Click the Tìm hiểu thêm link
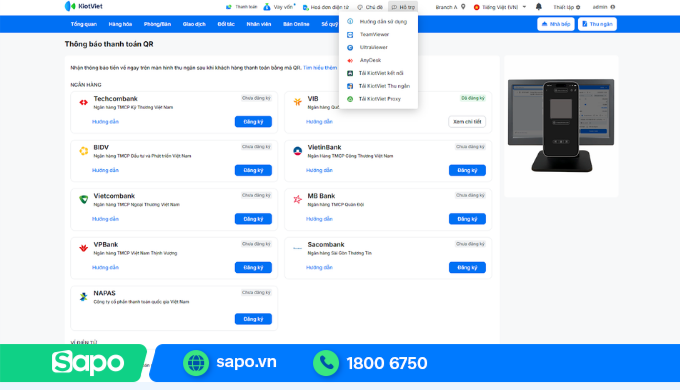 click(x=320, y=68)
